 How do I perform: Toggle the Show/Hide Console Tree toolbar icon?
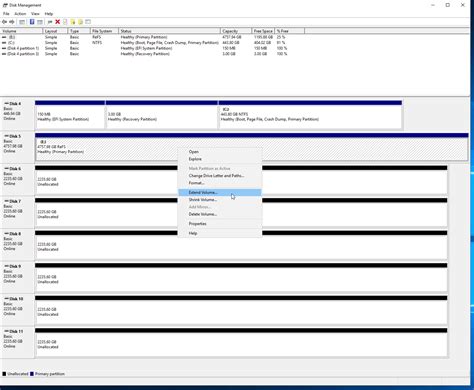pos(22,22)
